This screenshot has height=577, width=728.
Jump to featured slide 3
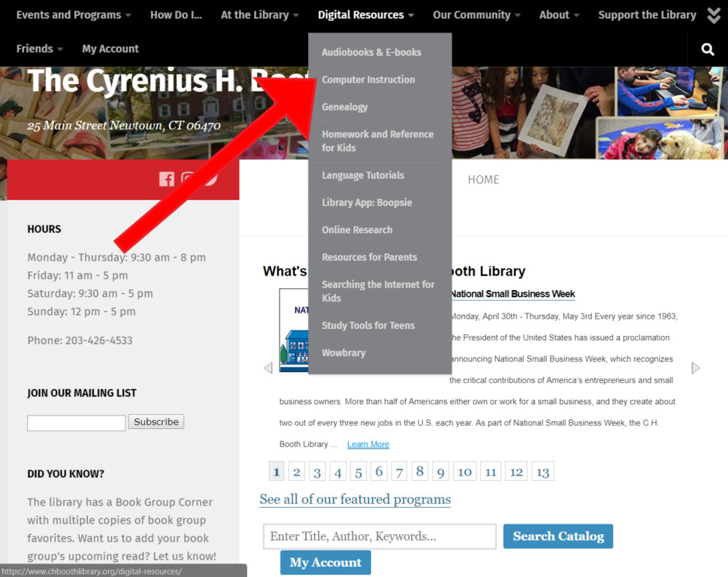(317, 472)
